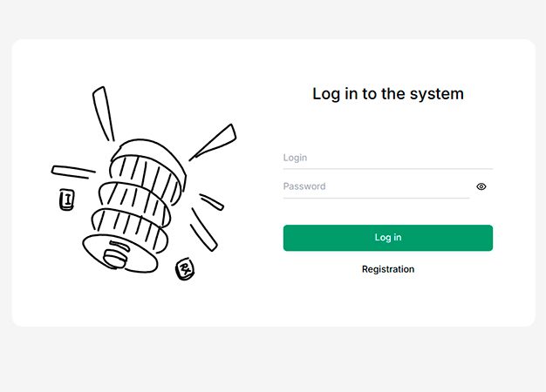Click the "Log in" label on the green button

(388, 238)
